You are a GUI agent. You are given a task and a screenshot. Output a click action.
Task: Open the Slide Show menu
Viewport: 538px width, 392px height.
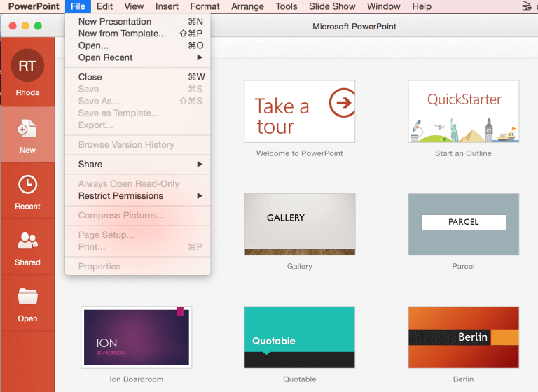pos(332,6)
